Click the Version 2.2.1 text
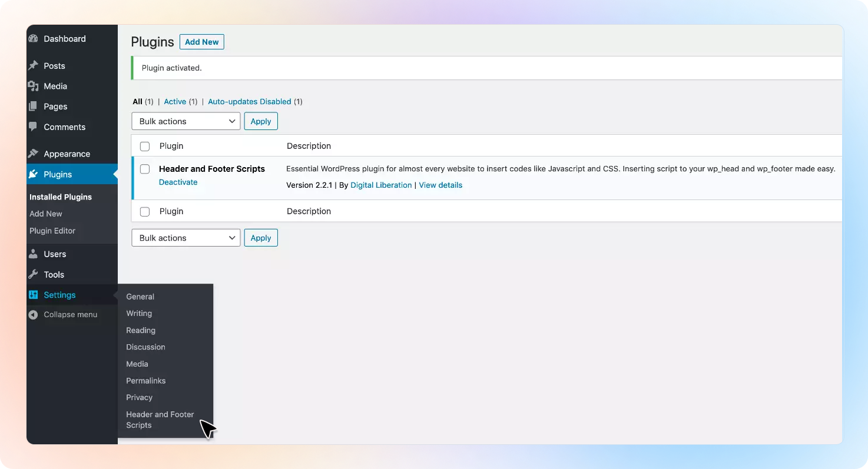868x469 pixels. tap(309, 185)
